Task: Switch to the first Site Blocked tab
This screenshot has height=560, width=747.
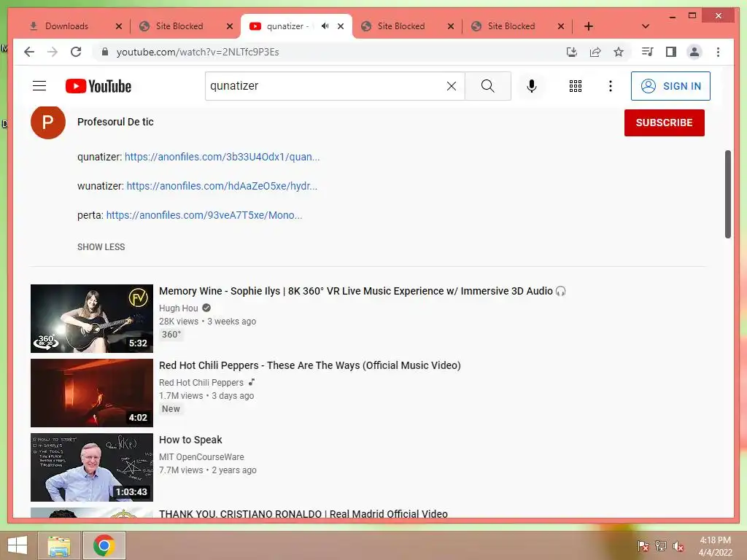Action: coord(179,26)
